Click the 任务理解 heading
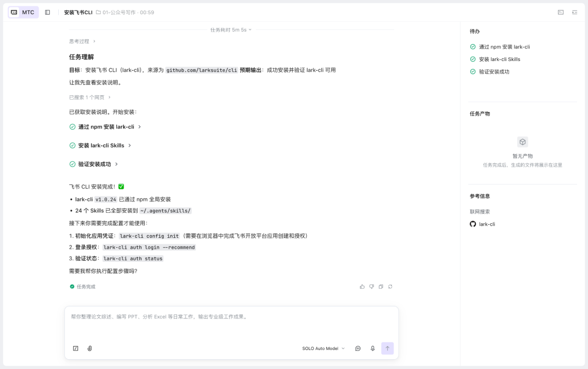588x369 pixels. [81, 57]
